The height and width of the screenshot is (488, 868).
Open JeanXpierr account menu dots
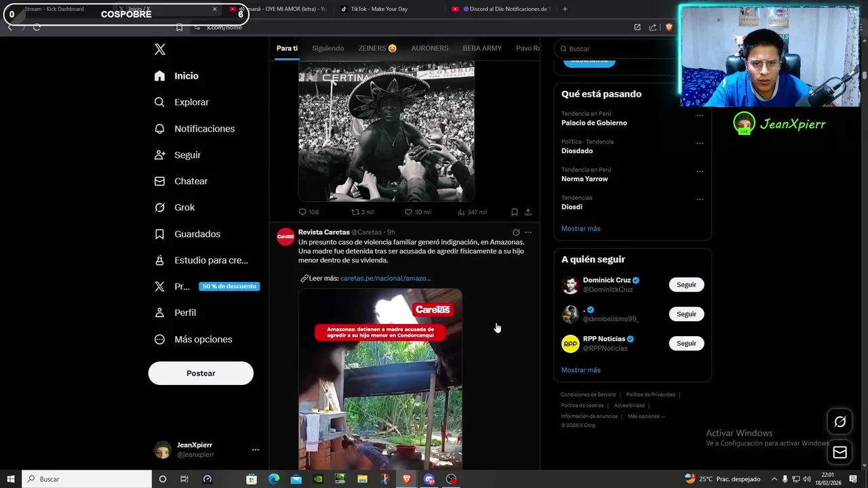[x=256, y=450]
